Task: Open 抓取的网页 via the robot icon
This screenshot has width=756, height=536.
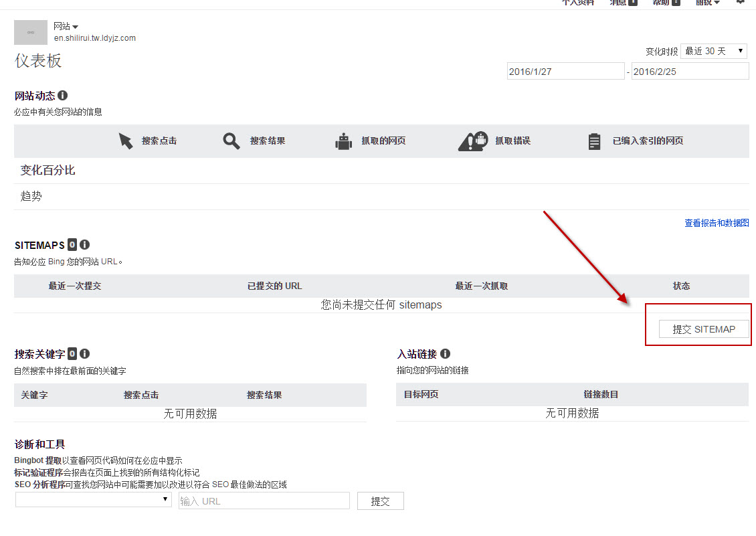Action: coord(343,141)
